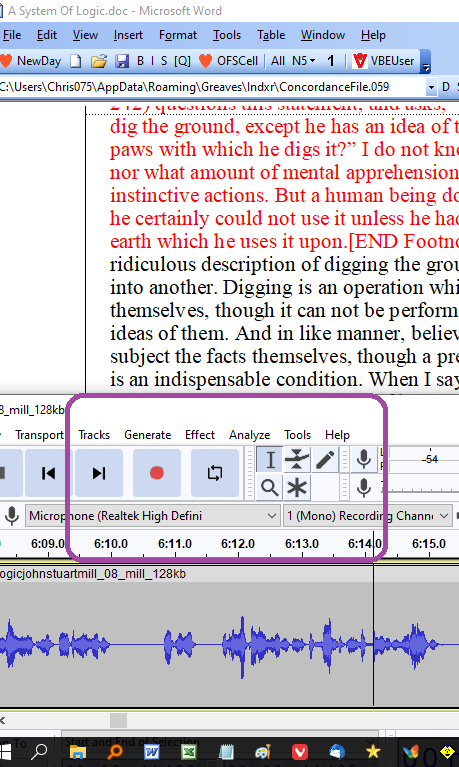Screen dimensions: 459x767
Task: Click the Windows search magnifier on taskbar
Action: click(x=39, y=751)
